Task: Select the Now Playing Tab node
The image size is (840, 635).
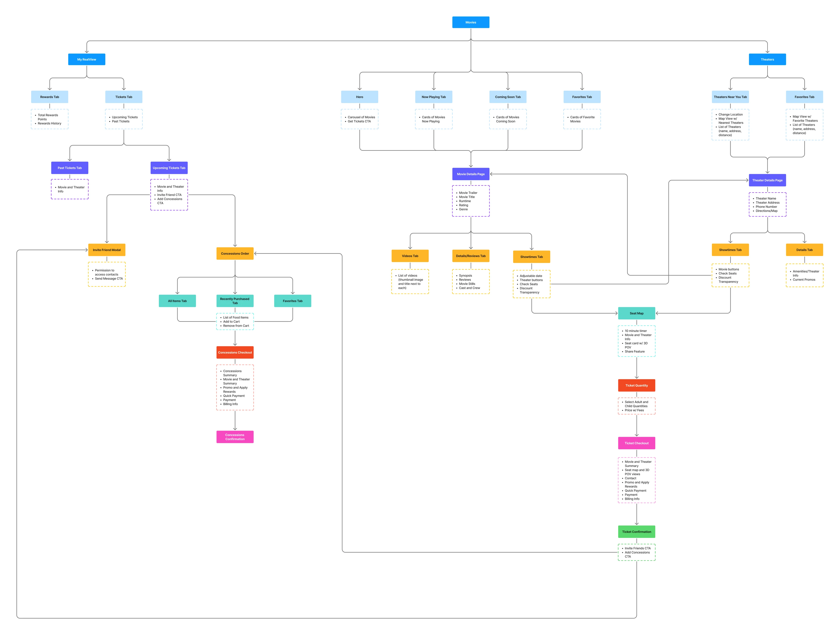Action: pyautogui.click(x=434, y=97)
